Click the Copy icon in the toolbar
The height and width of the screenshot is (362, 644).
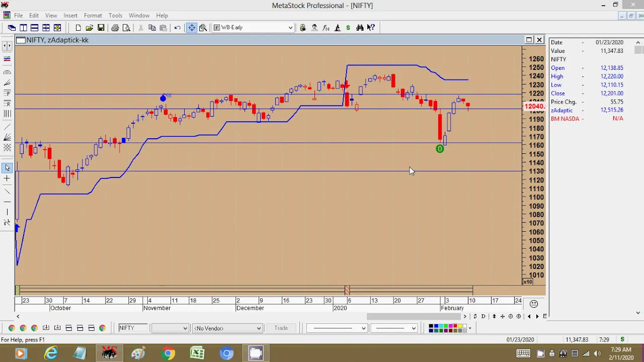pos(152,28)
